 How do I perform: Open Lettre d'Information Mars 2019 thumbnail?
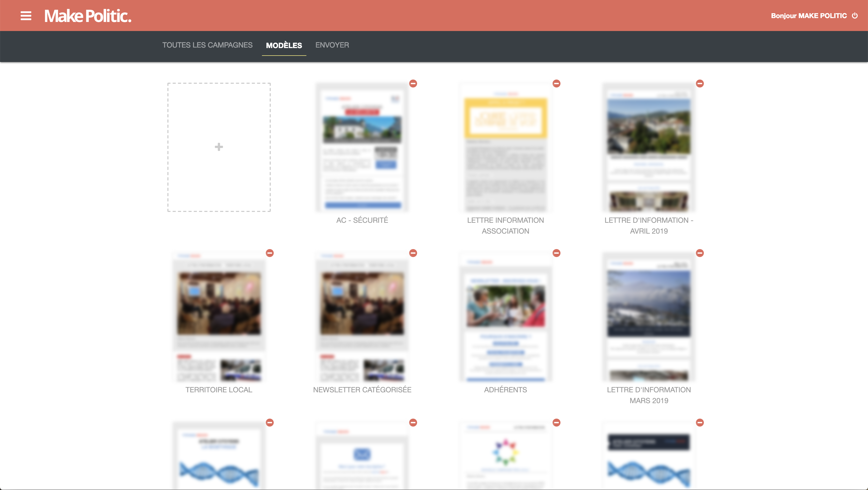pos(649,317)
